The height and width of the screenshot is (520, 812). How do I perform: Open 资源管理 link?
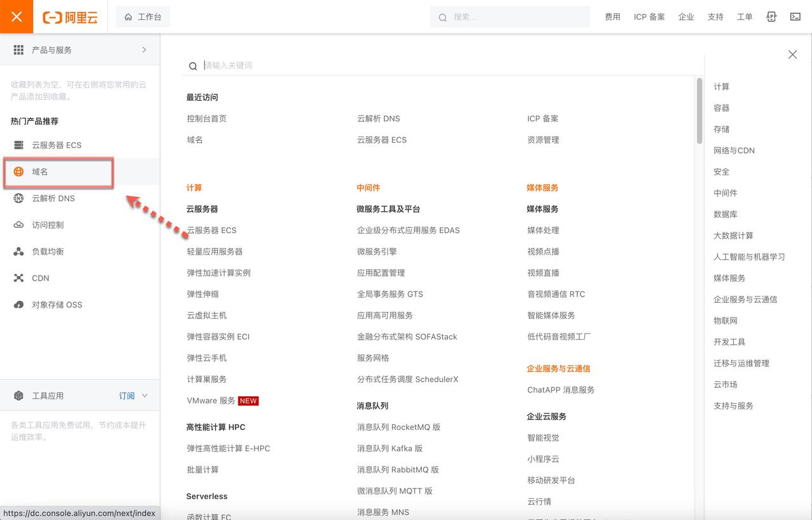543,140
